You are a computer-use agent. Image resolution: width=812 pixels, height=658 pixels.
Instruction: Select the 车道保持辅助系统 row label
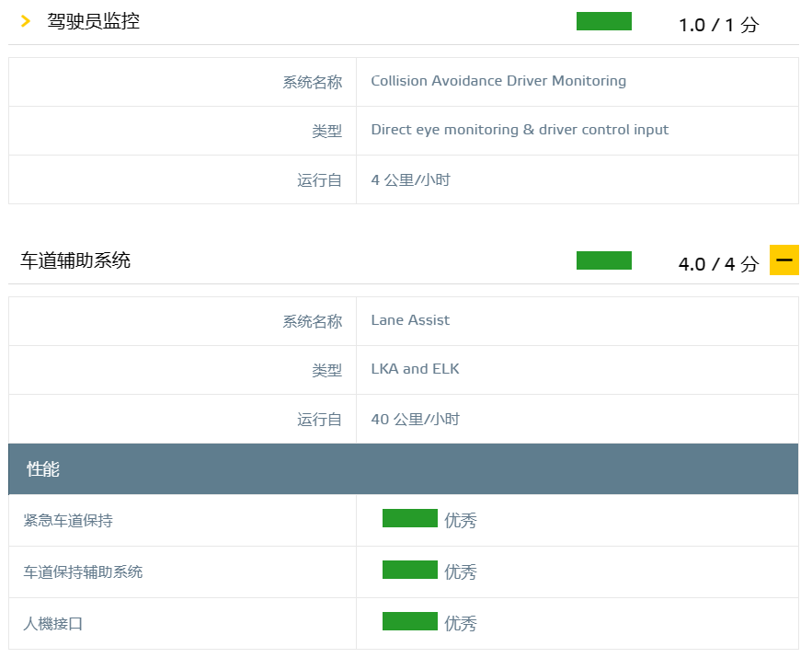pos(83,572)
